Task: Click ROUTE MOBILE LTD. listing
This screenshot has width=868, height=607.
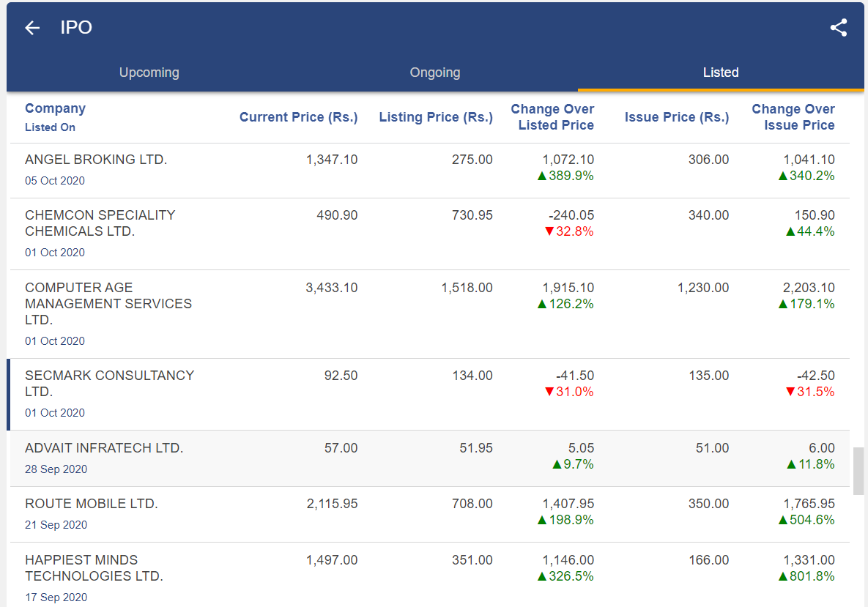Action: [92, 504]
